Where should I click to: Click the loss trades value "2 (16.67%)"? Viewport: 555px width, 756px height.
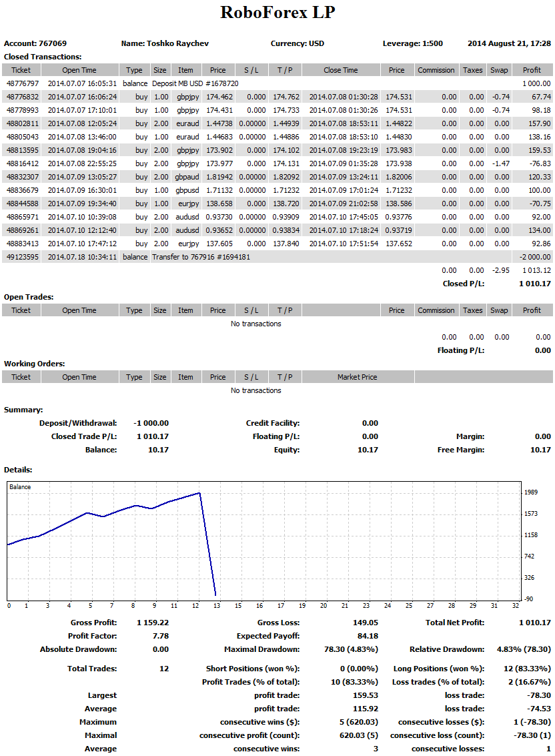tap(529, 682)
